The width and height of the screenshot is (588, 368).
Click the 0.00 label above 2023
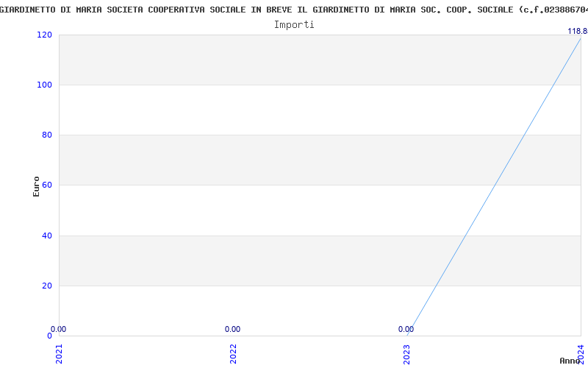[406, 329]
